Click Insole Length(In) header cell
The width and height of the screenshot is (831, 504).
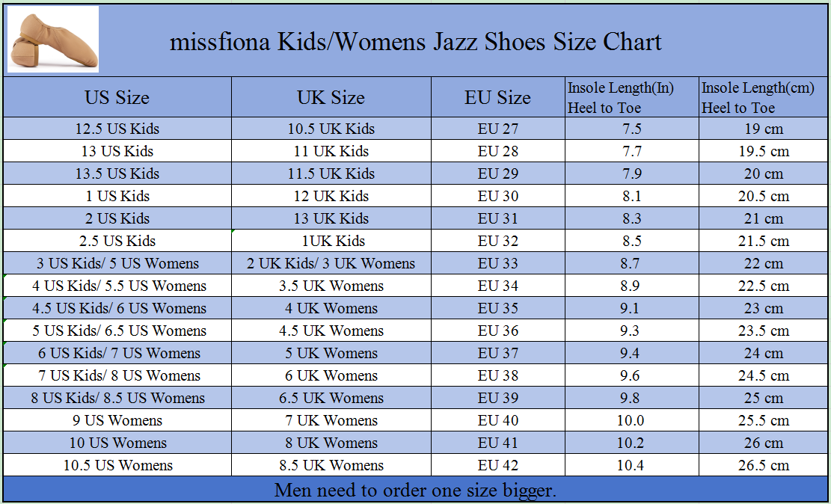631,98
